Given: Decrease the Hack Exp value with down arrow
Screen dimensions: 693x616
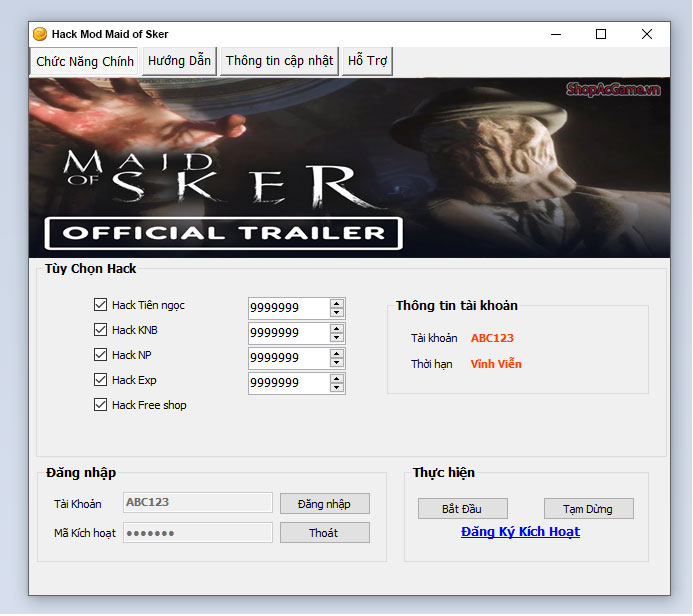Looking at the screenshot, I should click(x=337, y=388).
